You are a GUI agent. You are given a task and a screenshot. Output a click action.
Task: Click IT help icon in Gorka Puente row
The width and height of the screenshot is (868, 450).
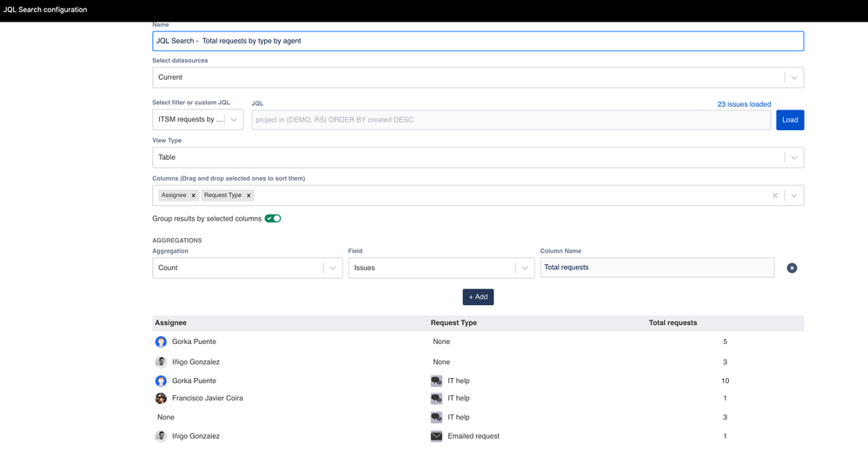click(436, 381)
